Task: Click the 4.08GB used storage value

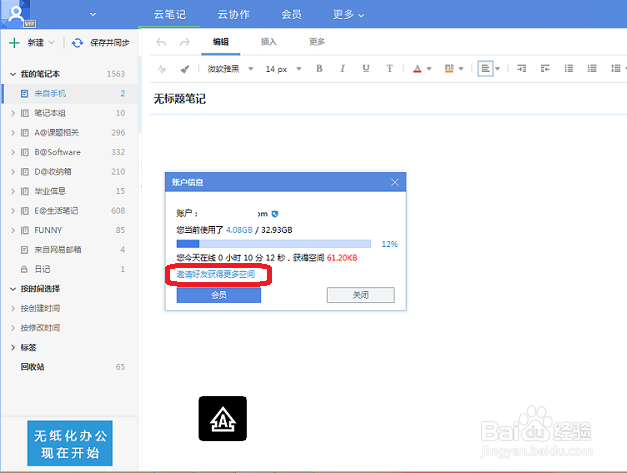Action: (239, 230)
